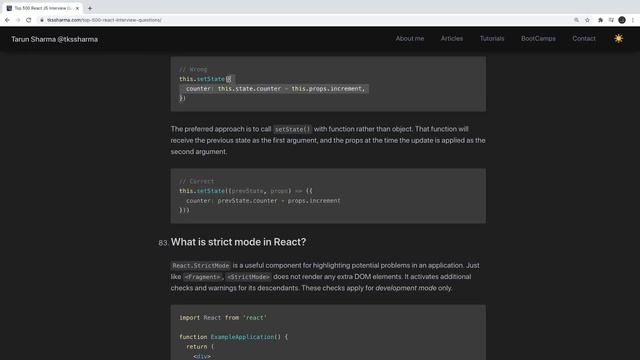
Task: Open the About me nav link
Action: point(410,39)
